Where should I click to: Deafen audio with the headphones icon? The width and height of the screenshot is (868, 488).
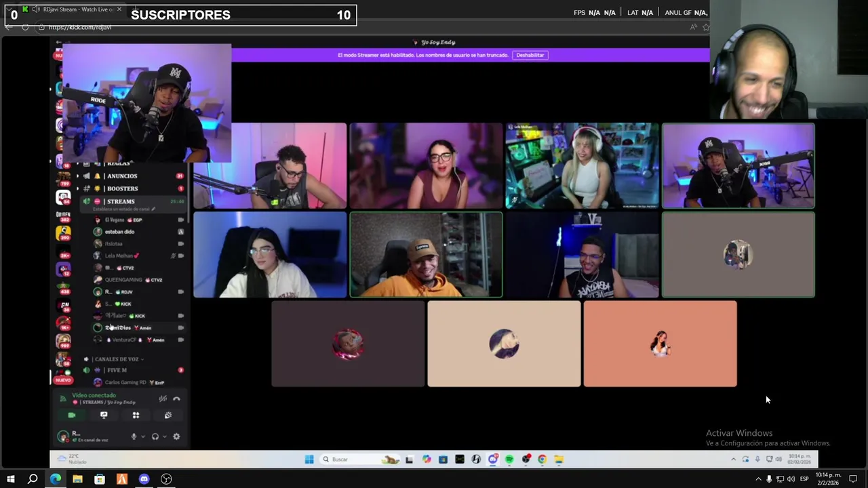(155, 436)
